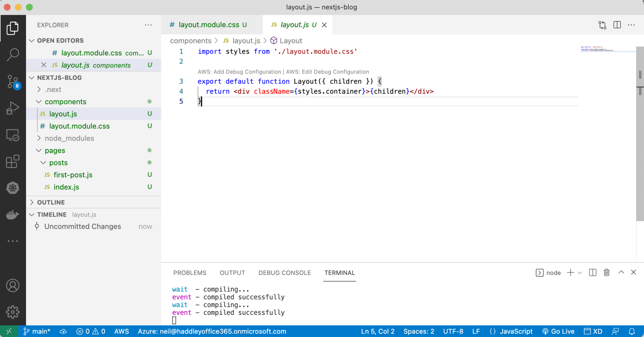Click the Go Live status bar button

[x=558, y=331]
